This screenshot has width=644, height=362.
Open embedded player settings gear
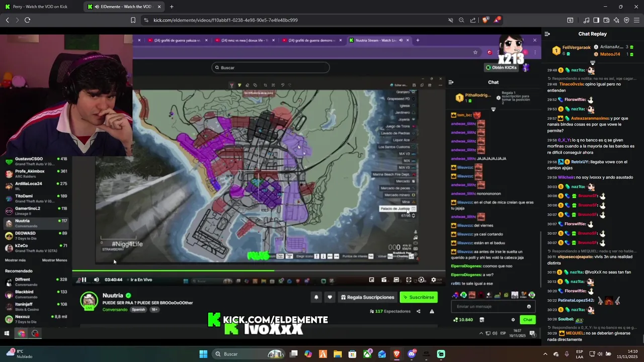click(434, 280)
